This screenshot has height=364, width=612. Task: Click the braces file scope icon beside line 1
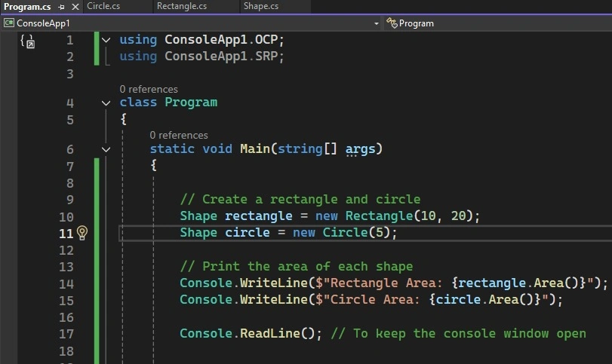(x=27, y=41)
